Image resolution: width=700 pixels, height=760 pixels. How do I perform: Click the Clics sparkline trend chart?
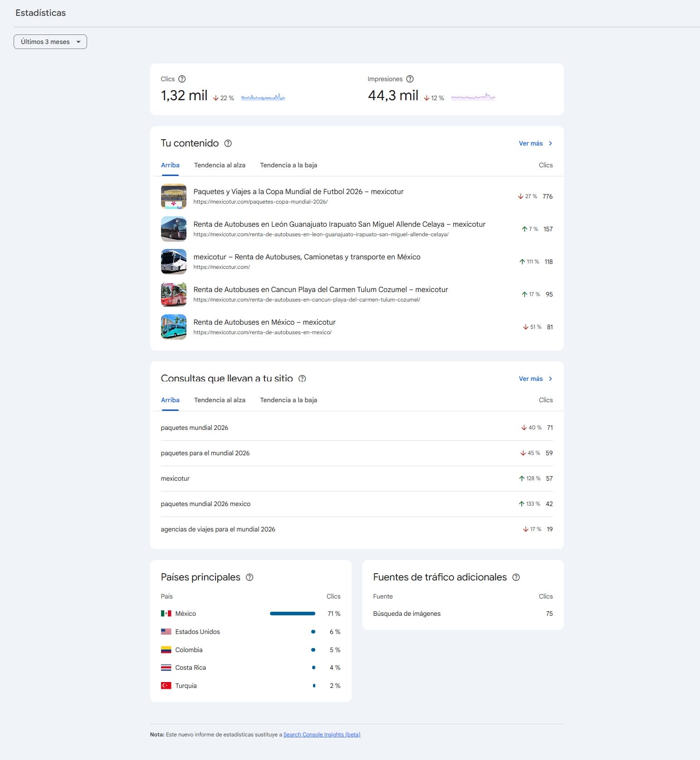pyautogui.click(x=263, y=97)
